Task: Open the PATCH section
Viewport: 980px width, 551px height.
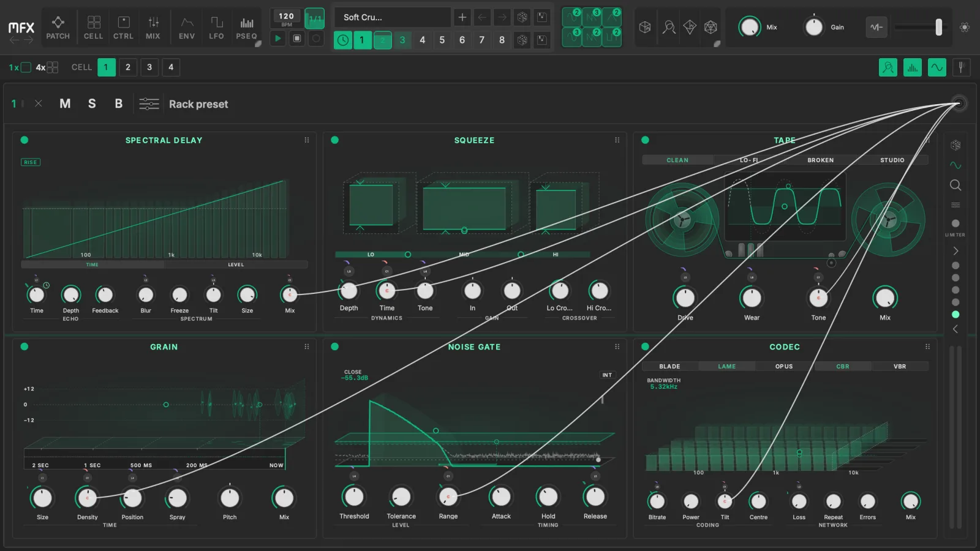Action: (x=58, y=28)
